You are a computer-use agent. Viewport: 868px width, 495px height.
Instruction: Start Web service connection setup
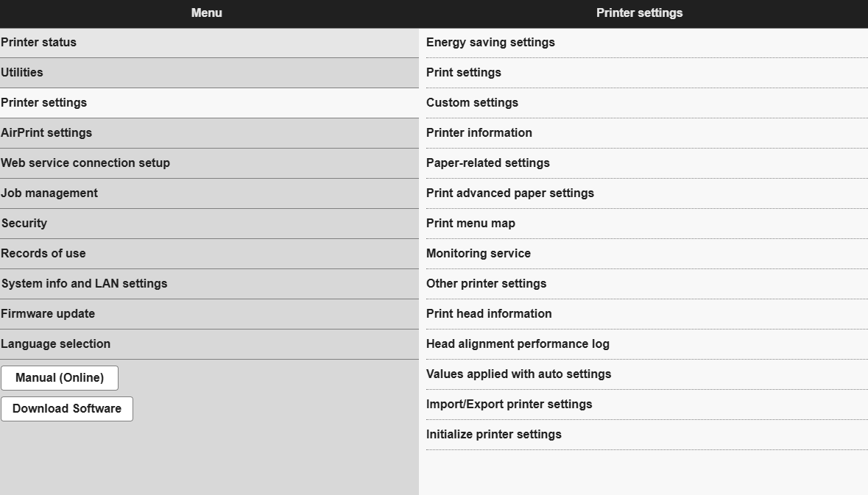click(83, 163)
